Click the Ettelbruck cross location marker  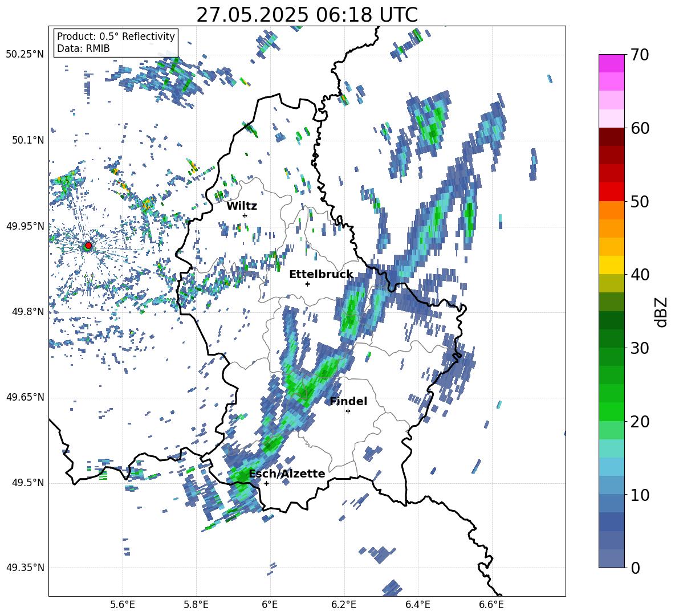point(307,284)
